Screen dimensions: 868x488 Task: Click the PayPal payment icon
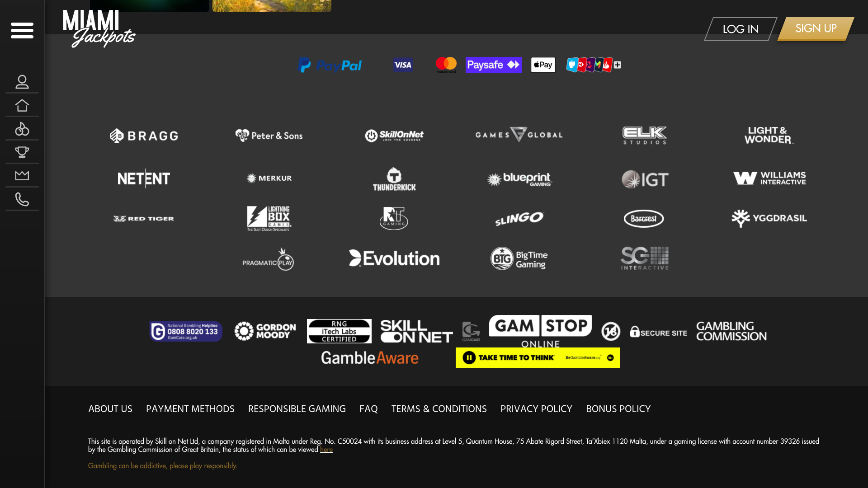coord(330,65)
